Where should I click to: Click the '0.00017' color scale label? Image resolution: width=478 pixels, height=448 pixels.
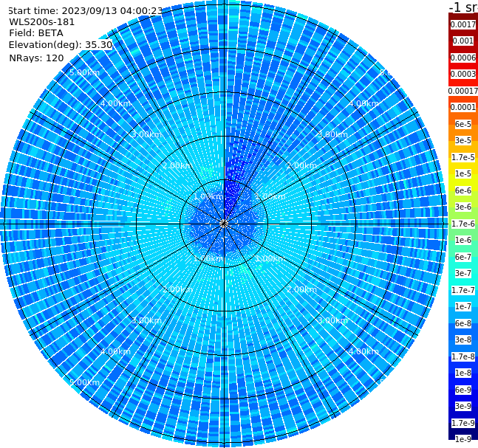coord(463,91)
